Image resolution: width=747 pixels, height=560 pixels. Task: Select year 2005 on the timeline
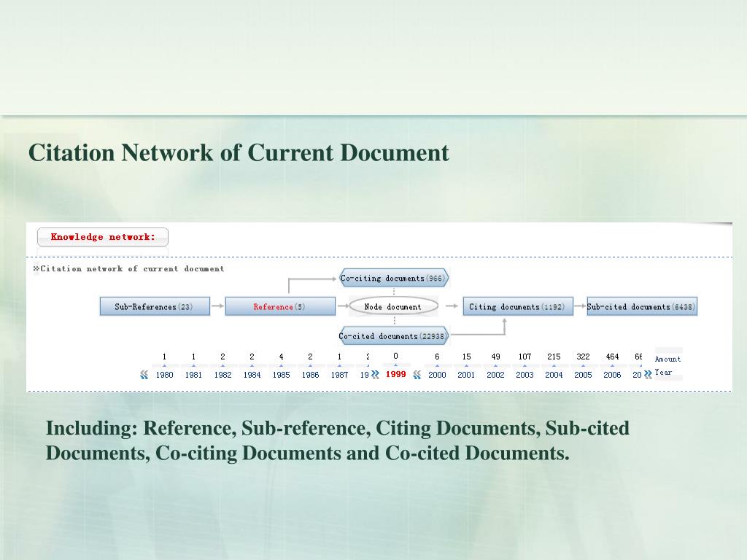pyautogui.click(x=583, y=375)
